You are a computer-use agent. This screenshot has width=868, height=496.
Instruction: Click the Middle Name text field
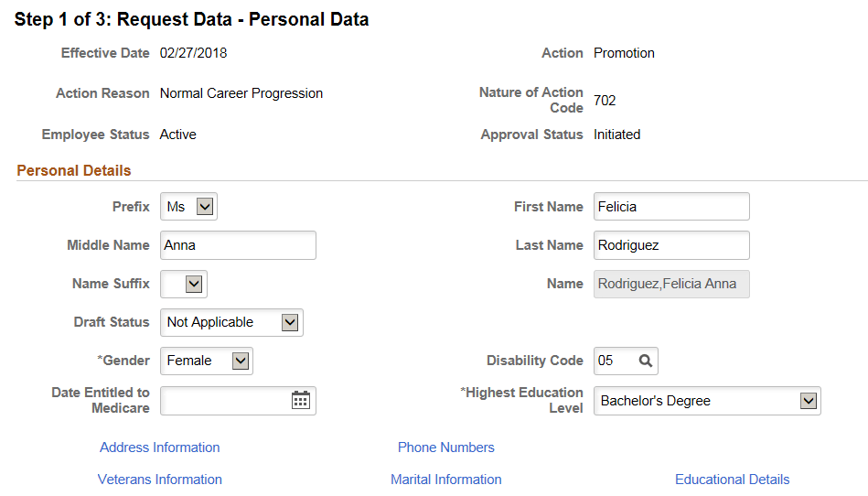click(238, 245)
